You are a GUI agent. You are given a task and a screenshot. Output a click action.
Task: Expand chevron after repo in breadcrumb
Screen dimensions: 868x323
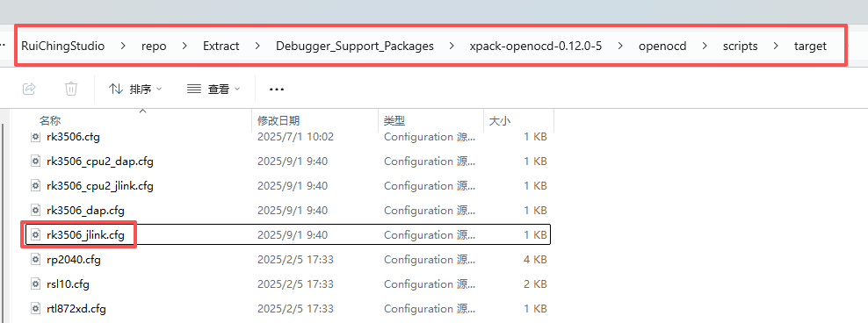pyautogui.click(x=184, y=46)
